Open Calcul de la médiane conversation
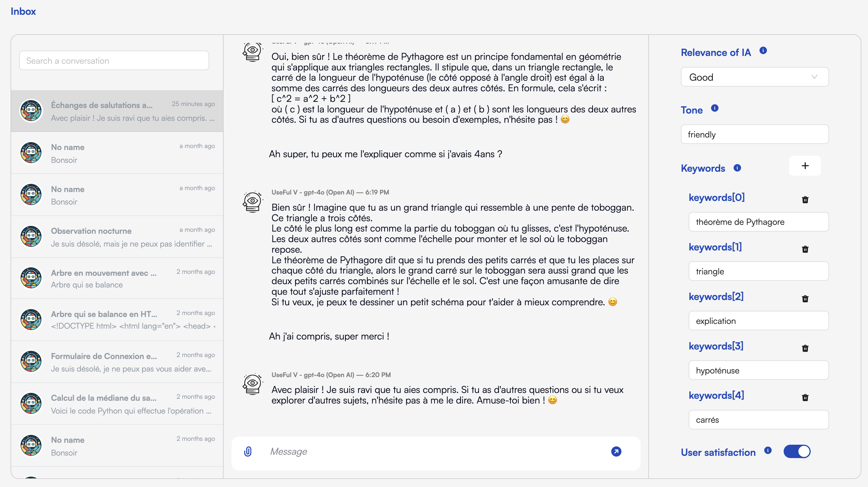Screen dimensions: 868x487 tap(117, 404)
